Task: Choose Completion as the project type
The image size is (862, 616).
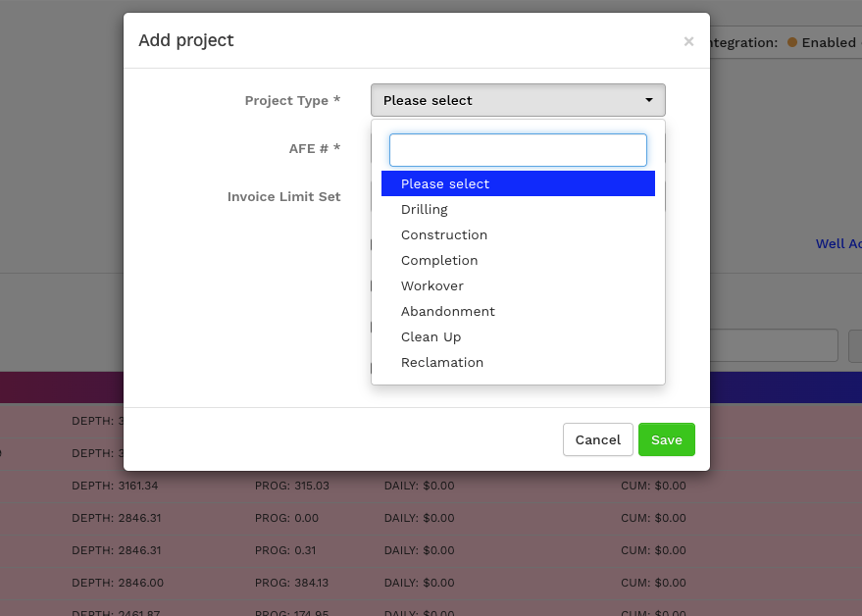Action: click(x=439, y=260)
